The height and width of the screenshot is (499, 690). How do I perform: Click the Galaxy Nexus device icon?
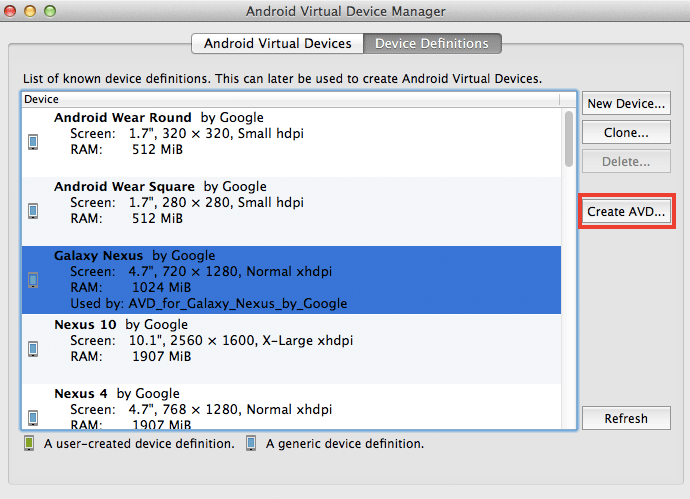coord(33,280)
